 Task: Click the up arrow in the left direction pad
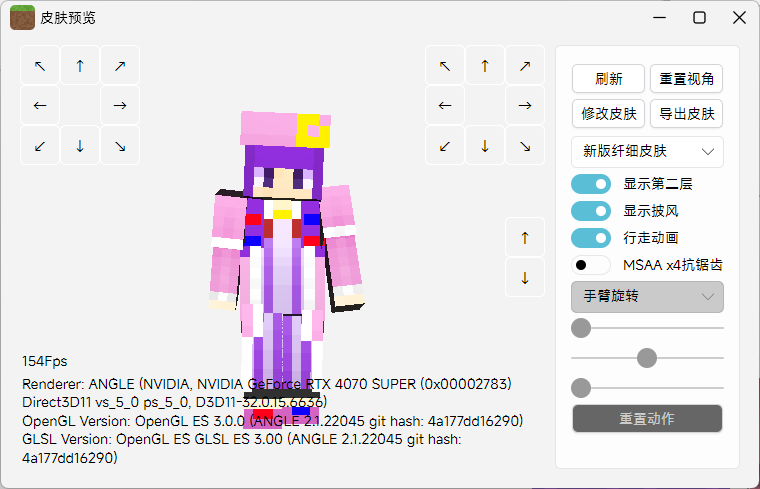tap(80, 66)
